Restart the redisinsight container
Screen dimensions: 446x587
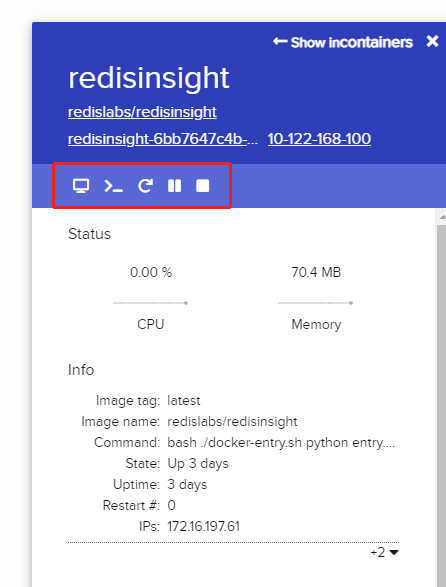pyautogui.click(x=145, y=186)
